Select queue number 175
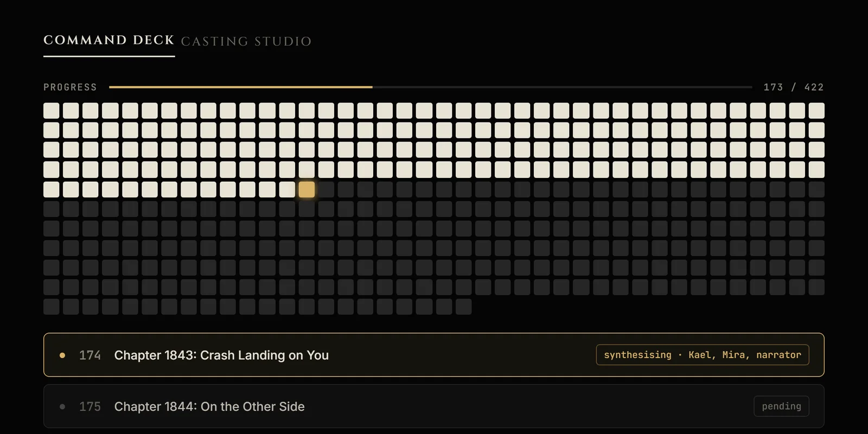The image size is (868, 434). pyautogui.click(x=90, y=406)
